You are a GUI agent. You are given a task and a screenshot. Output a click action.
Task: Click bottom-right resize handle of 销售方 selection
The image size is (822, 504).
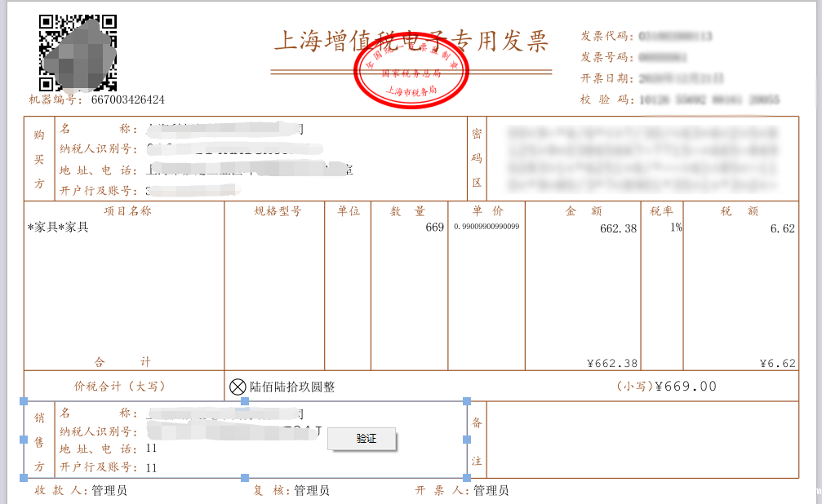pyautogui.click(x=467, y=478)
